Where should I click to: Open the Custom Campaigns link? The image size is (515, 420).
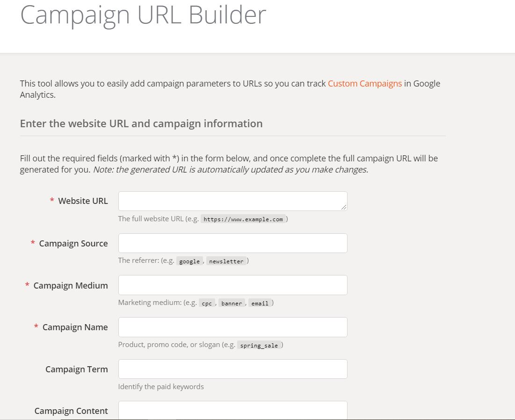coord(364,83)
